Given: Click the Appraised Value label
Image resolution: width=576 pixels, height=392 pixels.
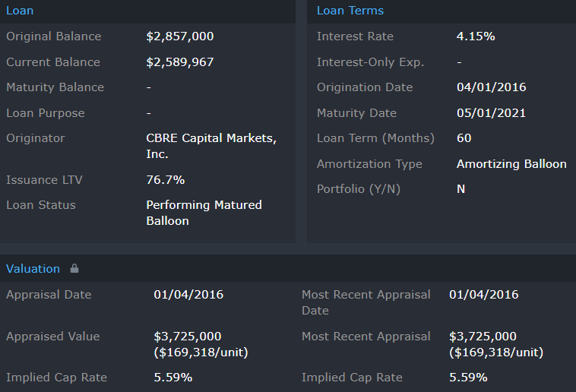Looking at the screenshot, I should (52, 337).
